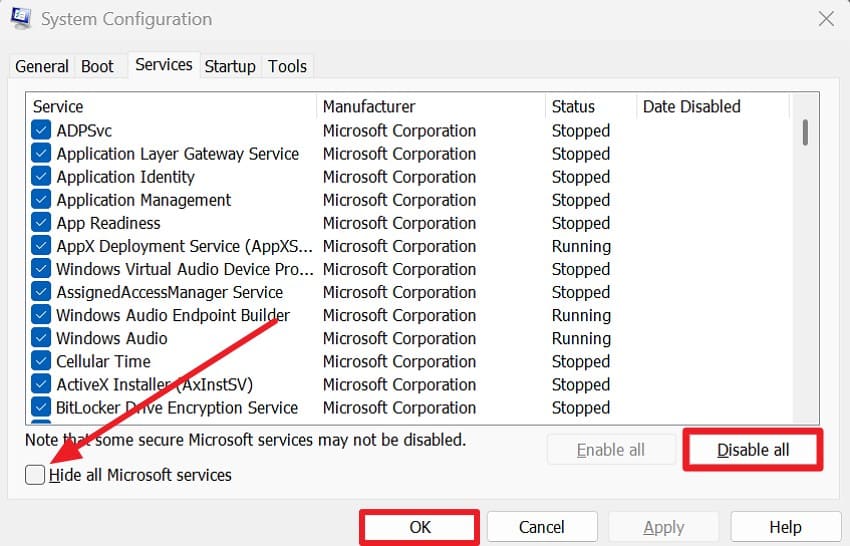Click Stopped status of BitLocker row
The image size is (850, 546).
pyautogui.click(x=581, y=407)
